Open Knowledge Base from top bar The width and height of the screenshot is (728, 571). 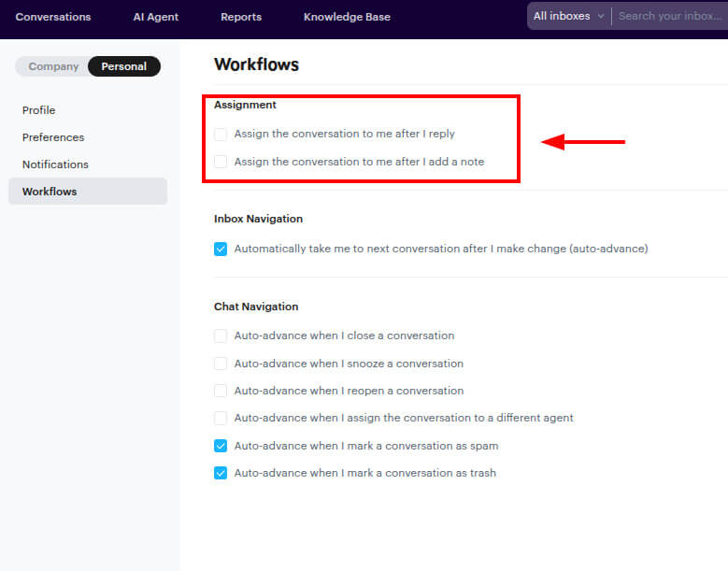pos(347,17)
